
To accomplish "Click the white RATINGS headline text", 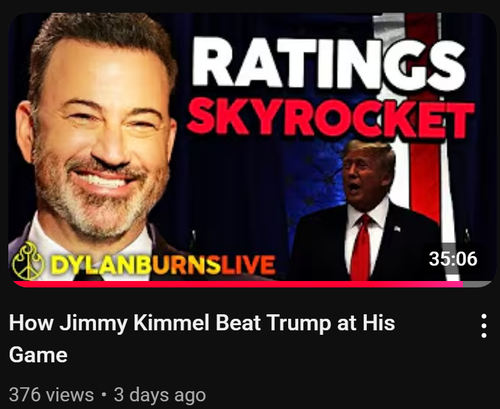I will [329, 63].
